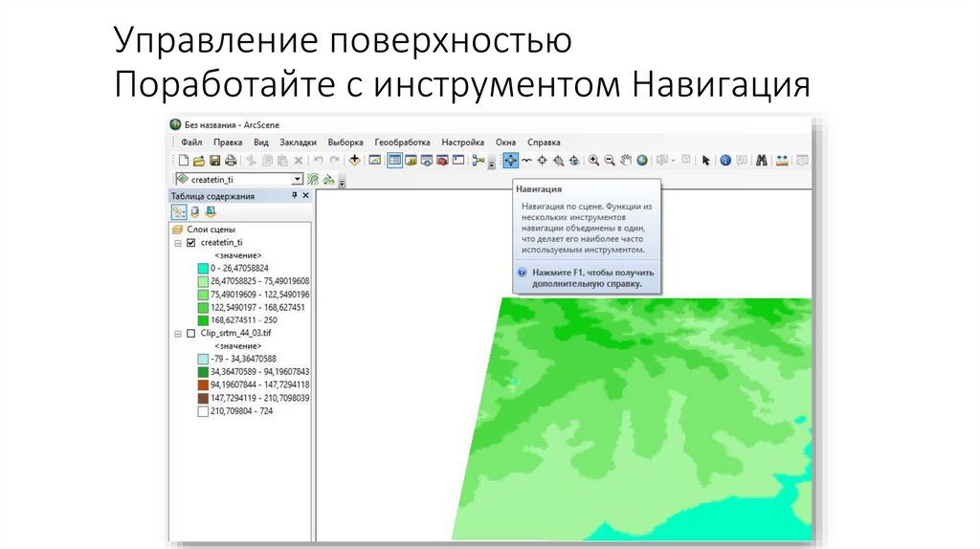Open the createtin_ti layer dropdown

click(298, 179)
